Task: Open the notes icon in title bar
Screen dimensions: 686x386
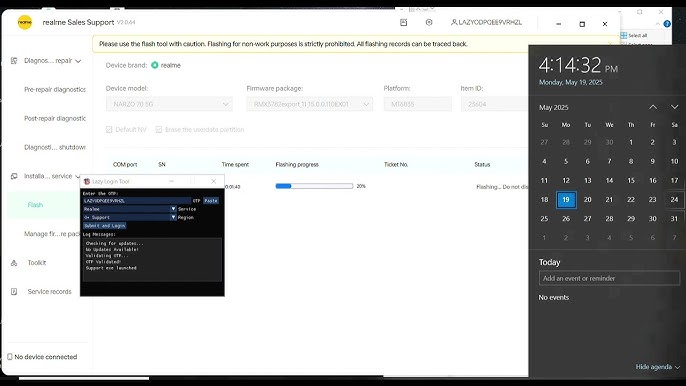Action: [x=403, y=22]
